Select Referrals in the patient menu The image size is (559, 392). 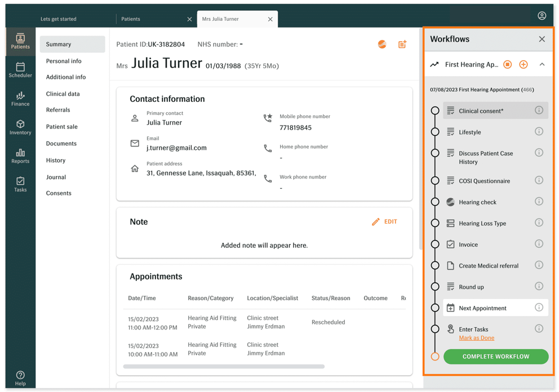(59, 110)
